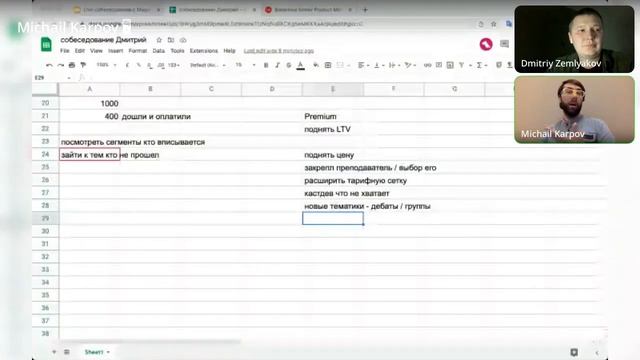This screenshot has width=640, height=360.
Task: Open the Last edit history link
Action: click(x=279, y=51)
